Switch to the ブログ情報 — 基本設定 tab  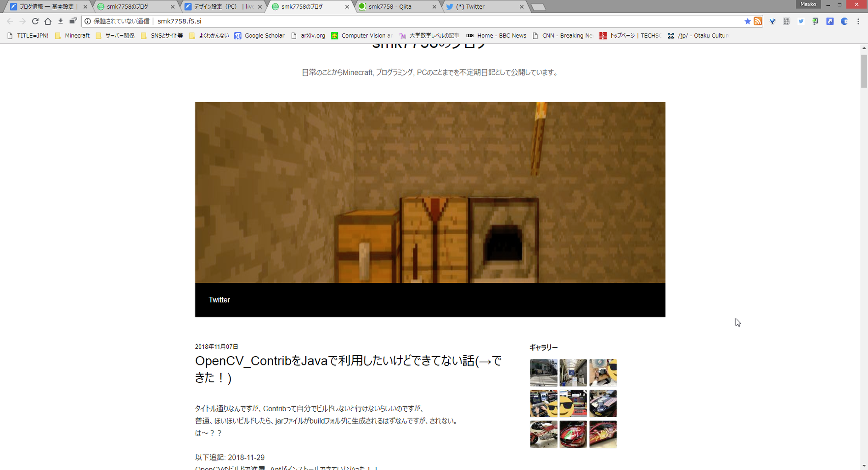point(46,7)
